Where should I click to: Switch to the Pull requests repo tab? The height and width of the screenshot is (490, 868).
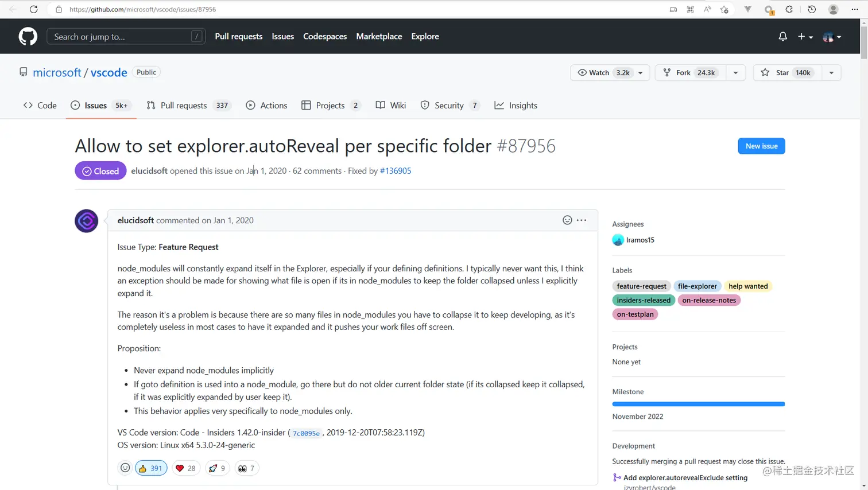click(x=183, y=106)
